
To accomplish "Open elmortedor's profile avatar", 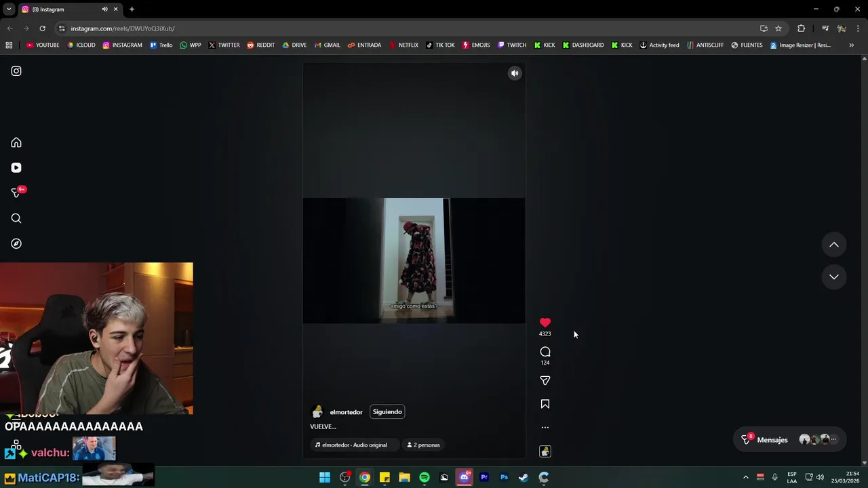I will coord(317,412).
